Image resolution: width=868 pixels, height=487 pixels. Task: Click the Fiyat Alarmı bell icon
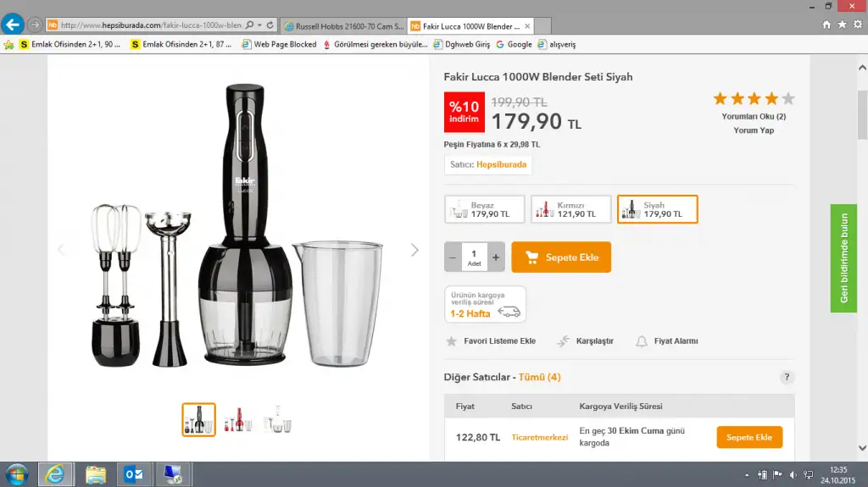tap(642, 341)
